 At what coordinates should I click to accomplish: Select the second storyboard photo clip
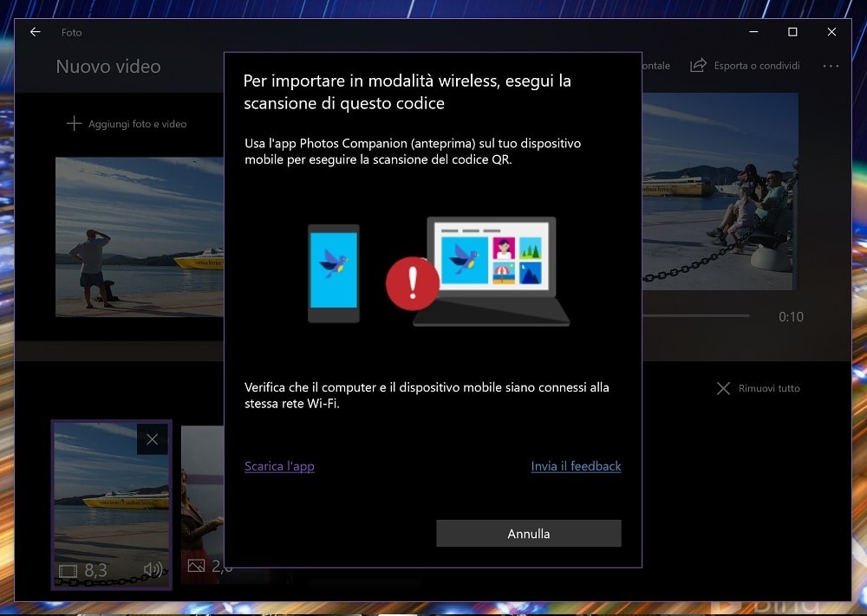tap(202, 503)
